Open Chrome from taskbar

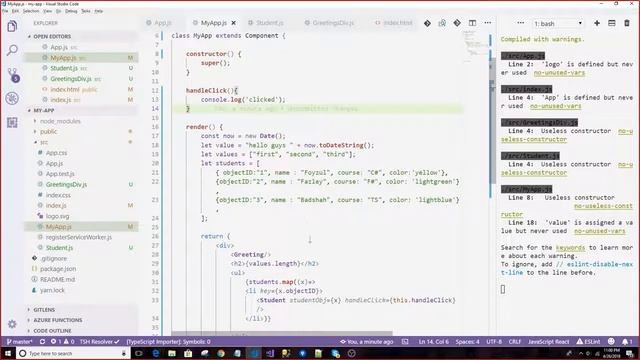pos(221,353)
